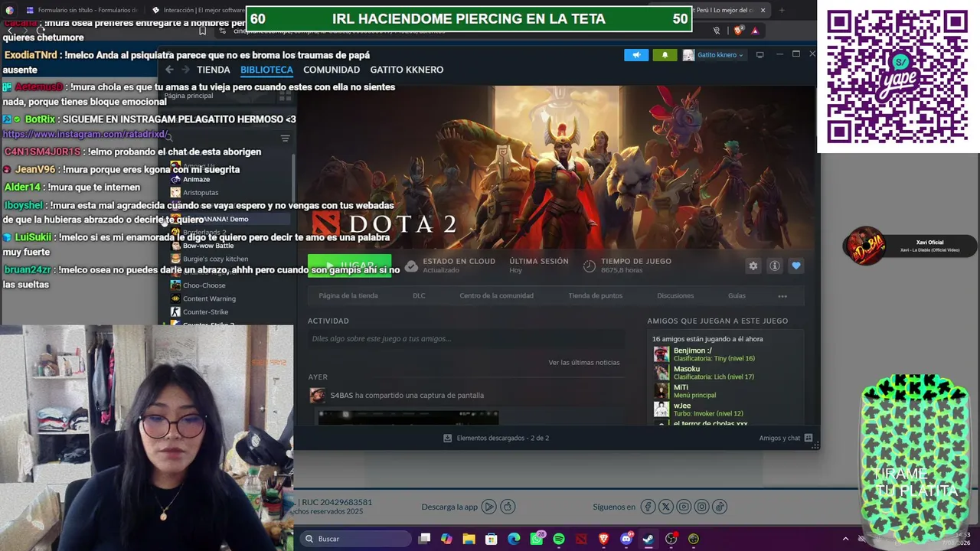Open WhatsApp from the taskbar
Image resolution: width=980 pixels, height=551 pixels.
[537, 539]
